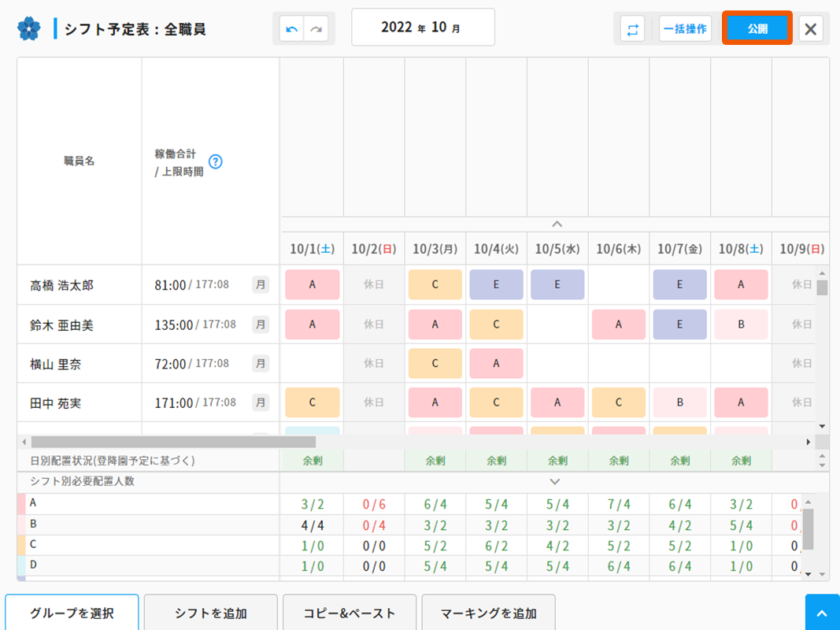Open the 2022年10月 month selector
This screenshot has width=840, height=630.
(x=423, y=28)
